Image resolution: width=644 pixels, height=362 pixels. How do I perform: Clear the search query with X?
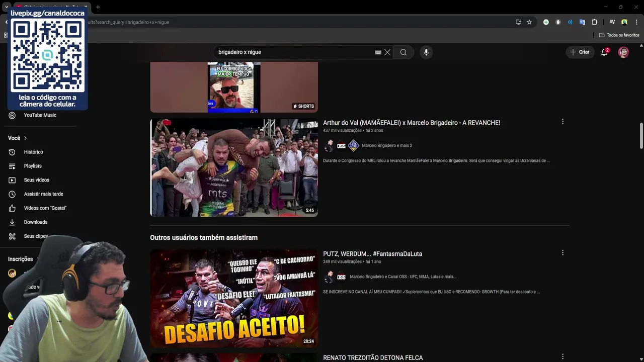click(x=387, y=52)
